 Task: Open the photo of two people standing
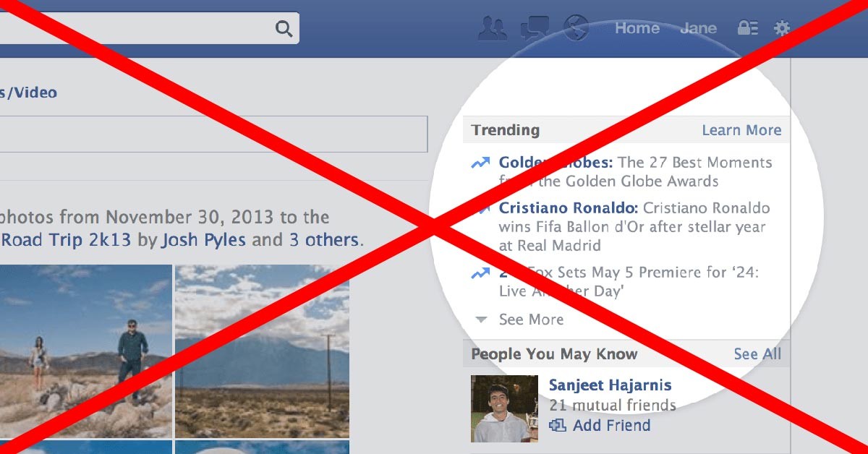86,351
